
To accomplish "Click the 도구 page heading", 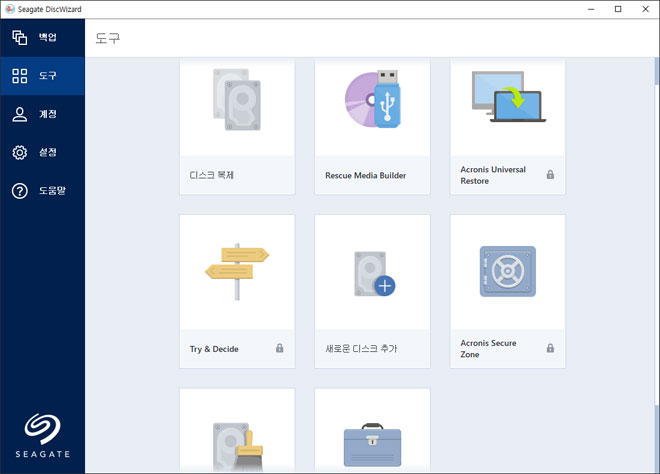I will (x=108, y=38).
